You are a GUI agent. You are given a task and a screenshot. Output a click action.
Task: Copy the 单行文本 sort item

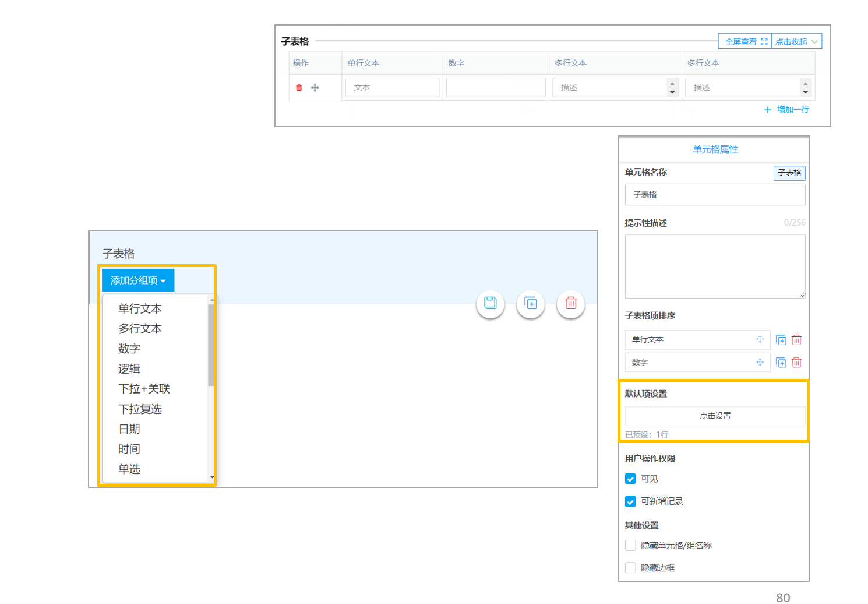[781, 340]
